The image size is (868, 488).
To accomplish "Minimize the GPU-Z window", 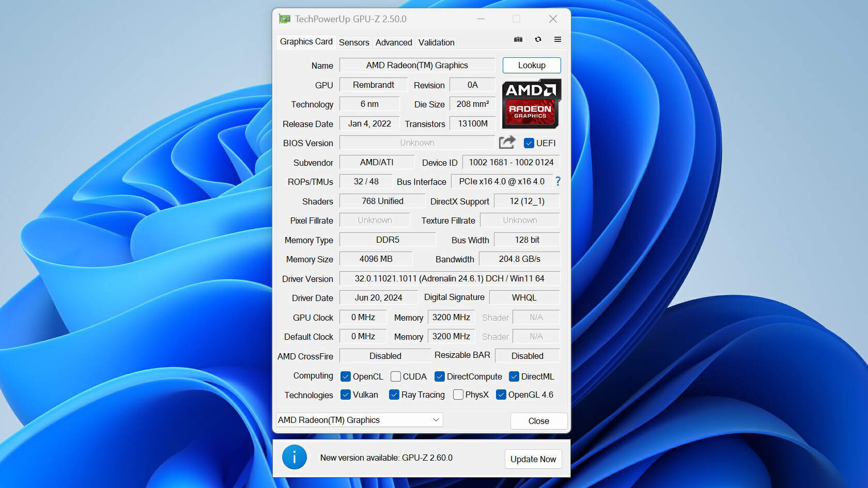I will point(481,19).
